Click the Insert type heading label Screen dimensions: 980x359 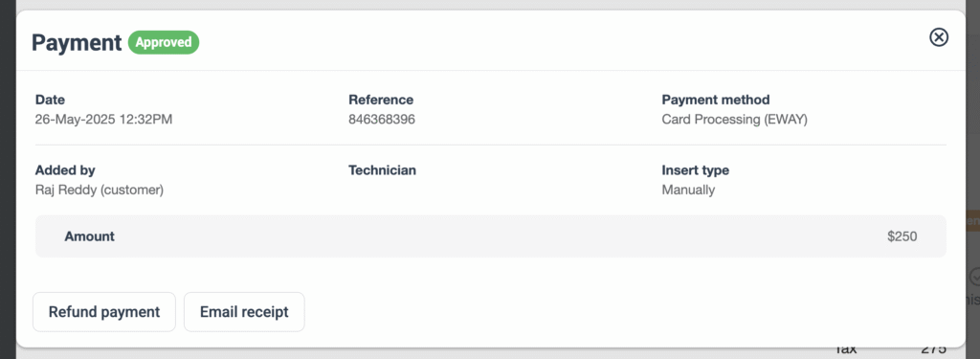[x=696, y=170]
